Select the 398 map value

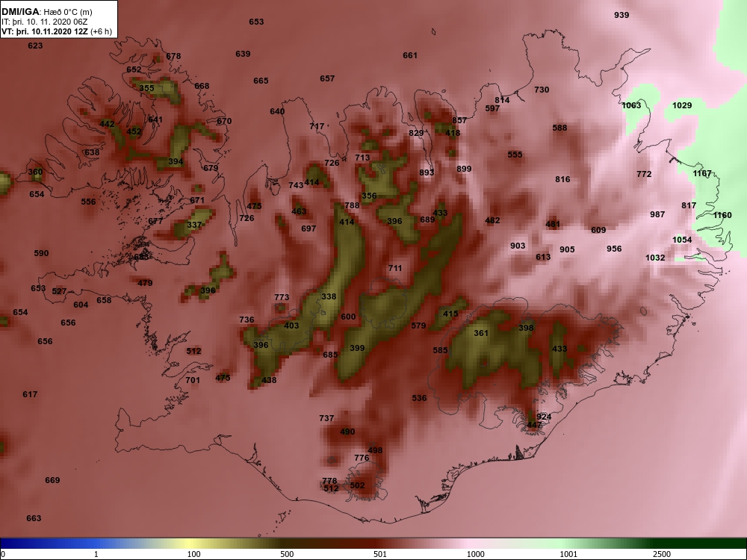[x=526, y=328]
